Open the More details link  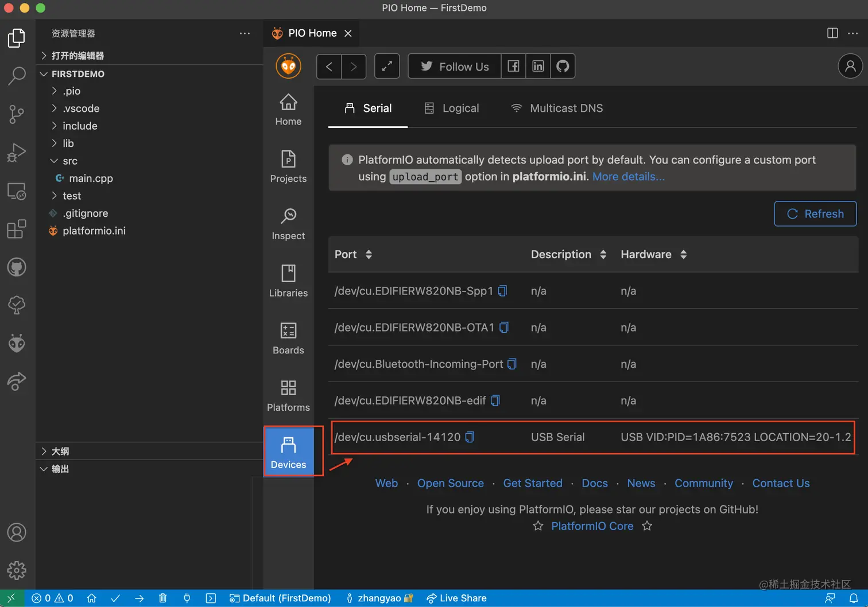629,177
